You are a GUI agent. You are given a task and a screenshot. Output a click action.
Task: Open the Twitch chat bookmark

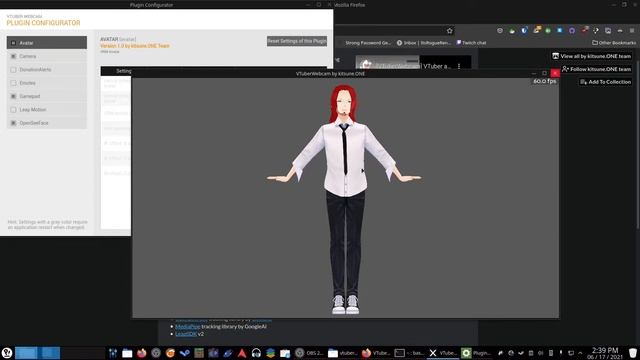[471, 42]
